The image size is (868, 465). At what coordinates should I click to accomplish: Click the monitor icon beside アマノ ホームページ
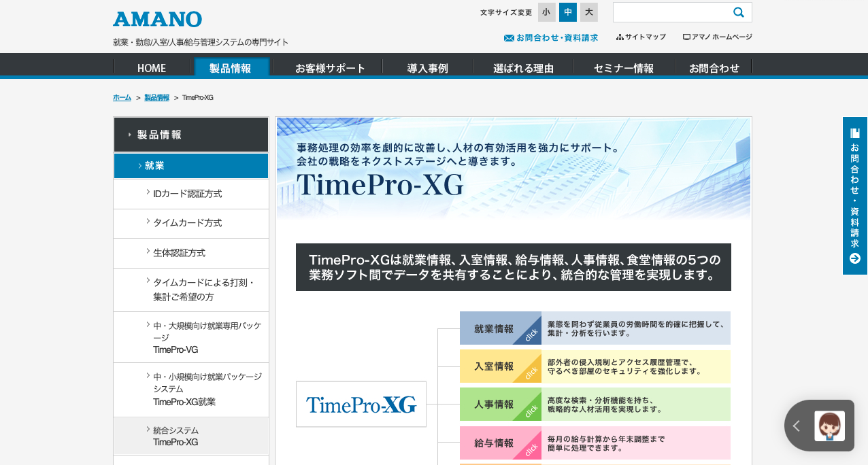click(x=686, y=37)
